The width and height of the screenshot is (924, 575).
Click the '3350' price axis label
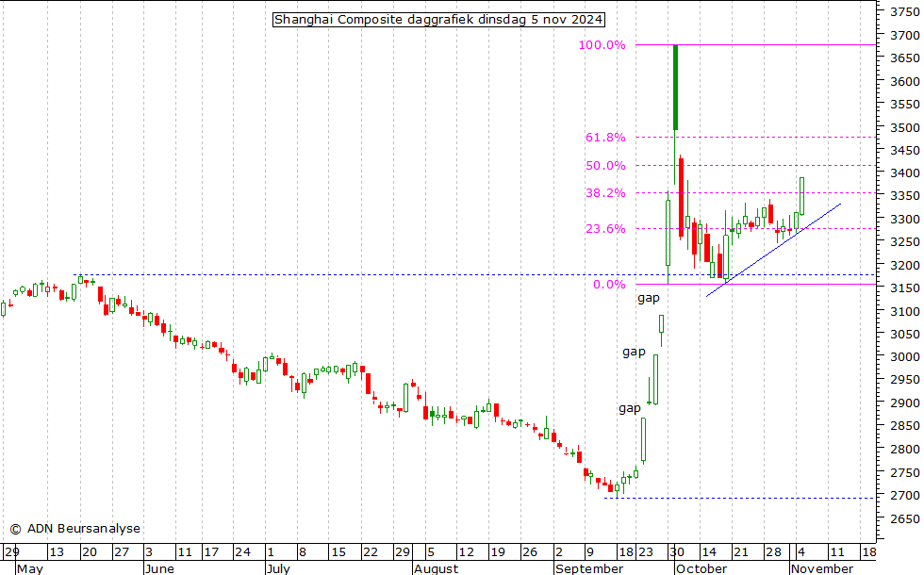click(904, 196)
